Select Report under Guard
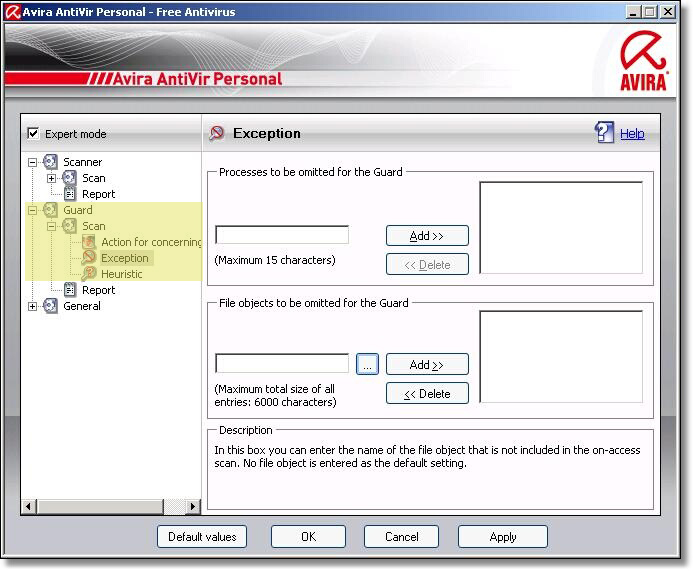The image size is (693, 571). coord(98,290)
